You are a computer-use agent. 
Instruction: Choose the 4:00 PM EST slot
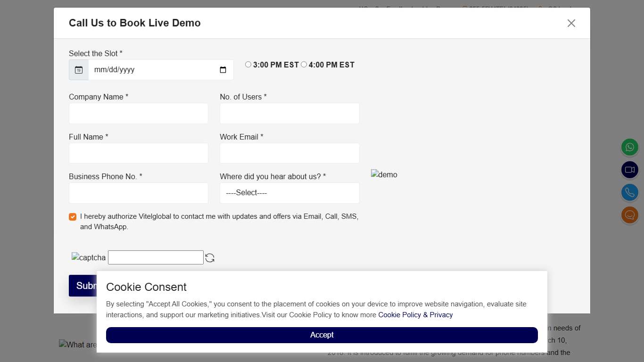304,65
